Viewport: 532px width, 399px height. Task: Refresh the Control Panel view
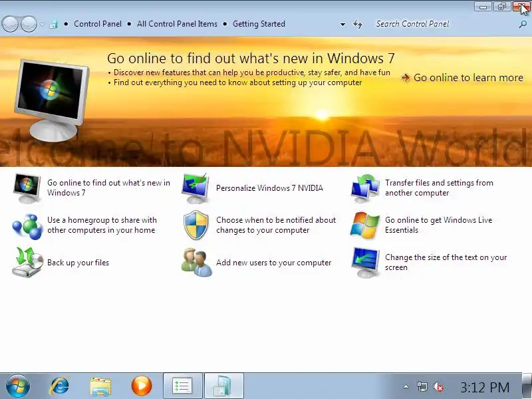[358, 24]
